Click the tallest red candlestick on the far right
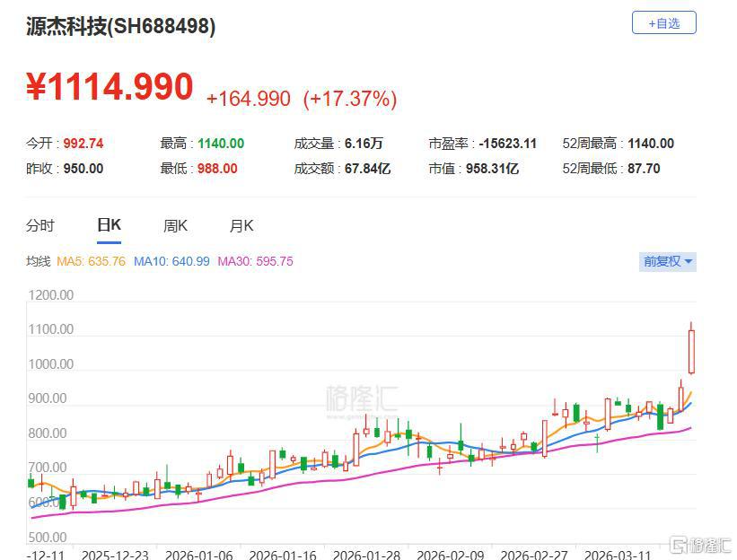This screenshot has height=560, width=737. tap(691, 350)
